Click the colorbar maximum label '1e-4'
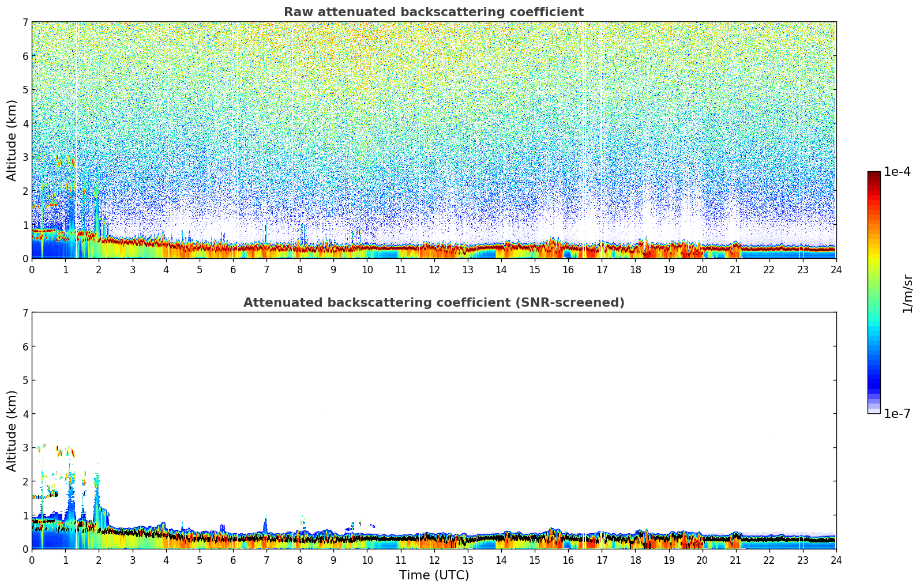Image resolution: width=920 pixels, height=588 pixels. click(x=897, y=172)
